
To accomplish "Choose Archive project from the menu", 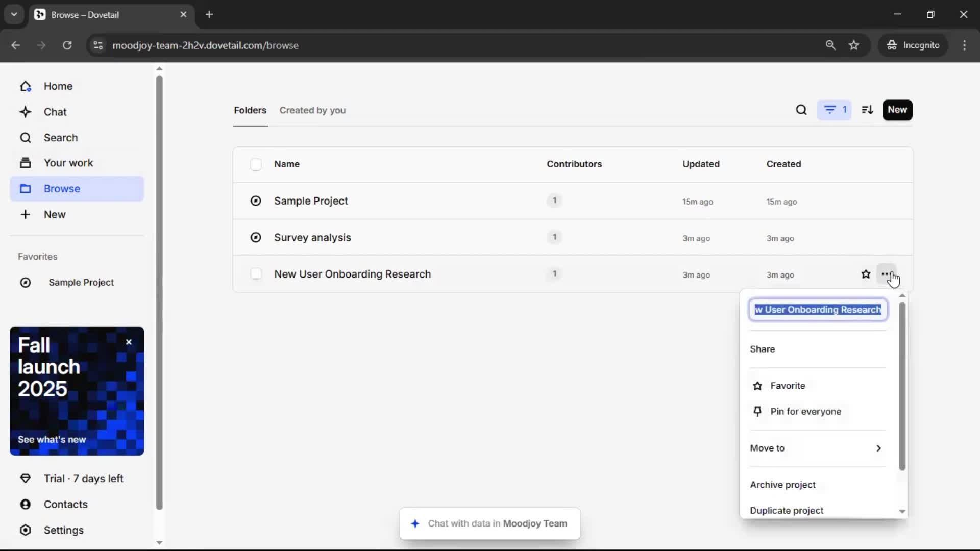I will point(782,485).
